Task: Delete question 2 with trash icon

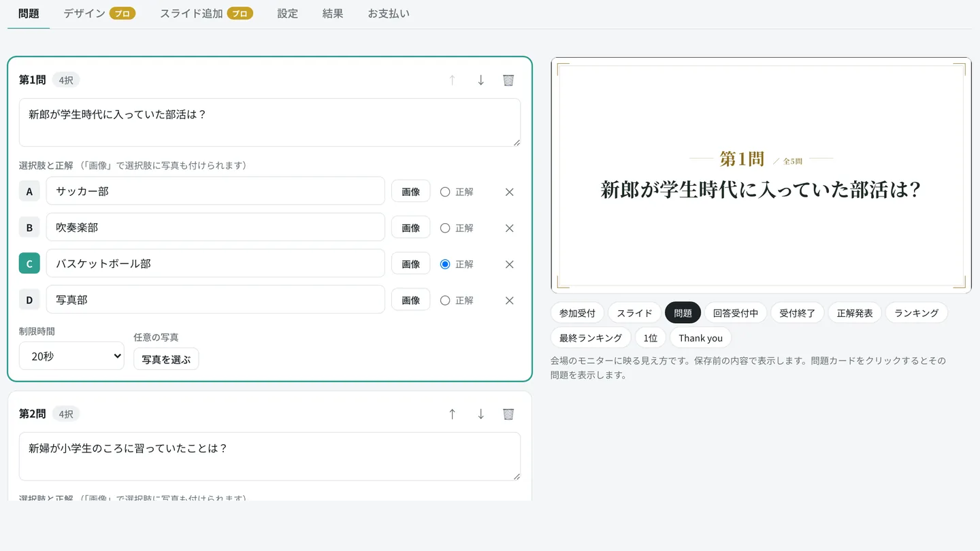Action: [x=508, y=414]
